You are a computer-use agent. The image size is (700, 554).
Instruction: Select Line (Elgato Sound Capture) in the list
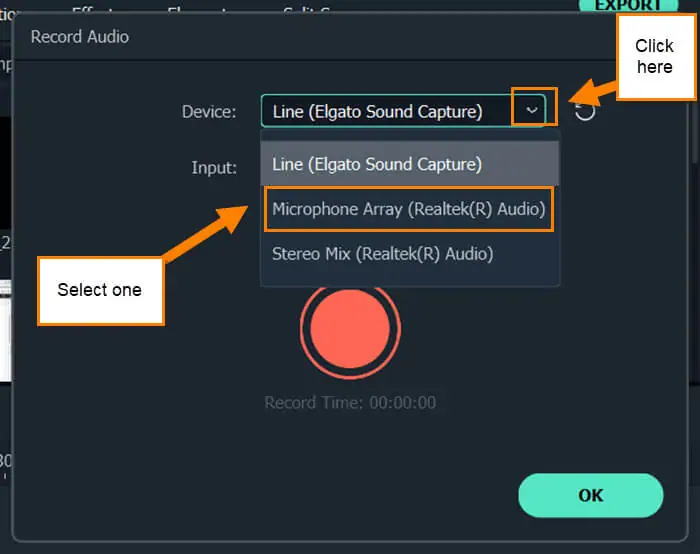click(410, 164)
